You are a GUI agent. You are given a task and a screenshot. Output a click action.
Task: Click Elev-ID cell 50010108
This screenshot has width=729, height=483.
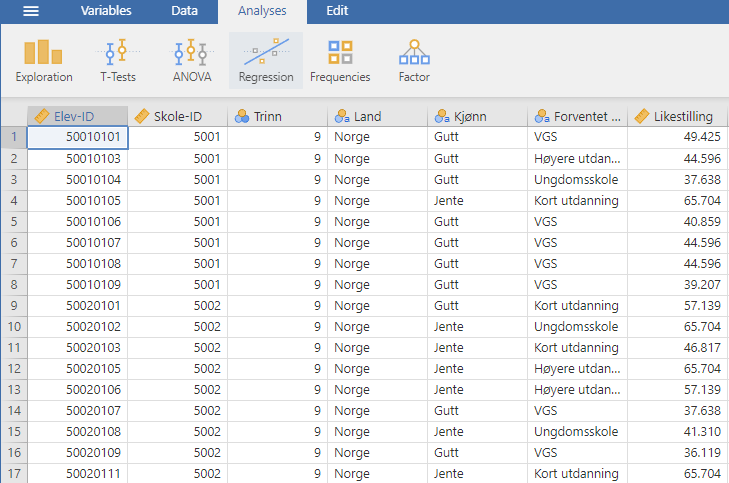(78, 264)
